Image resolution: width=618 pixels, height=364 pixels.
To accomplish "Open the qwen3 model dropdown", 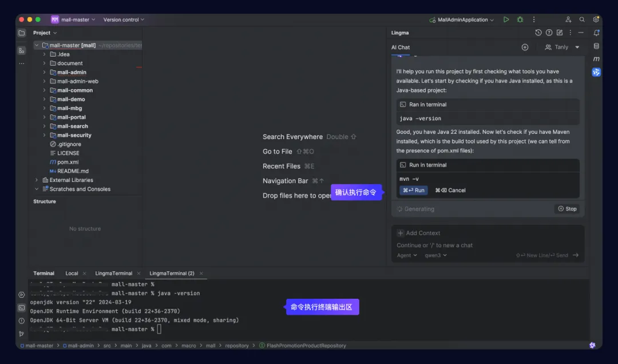I will 435,255.
